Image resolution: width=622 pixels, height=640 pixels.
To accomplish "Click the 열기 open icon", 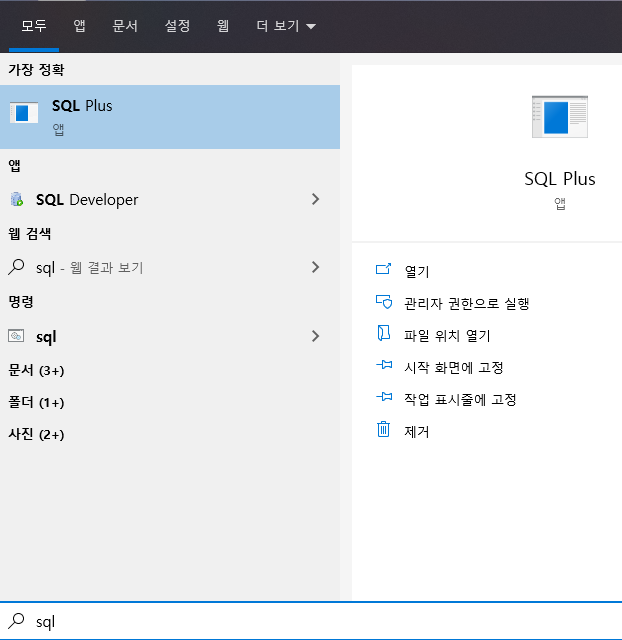I will pos(383,269).
